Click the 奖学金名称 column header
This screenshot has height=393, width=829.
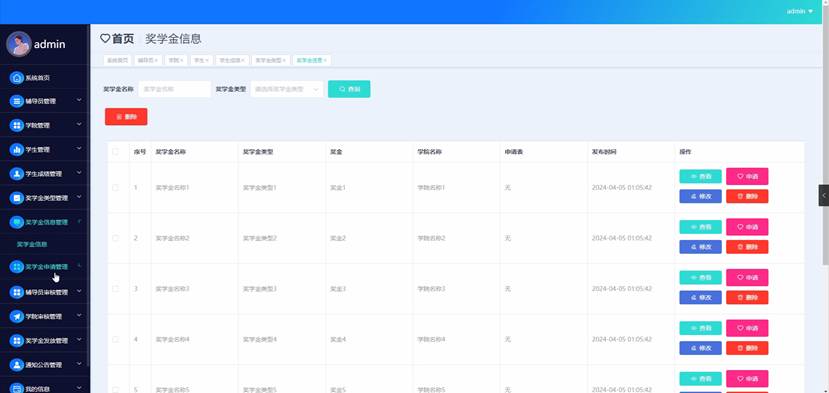click(x=170, y=152)
